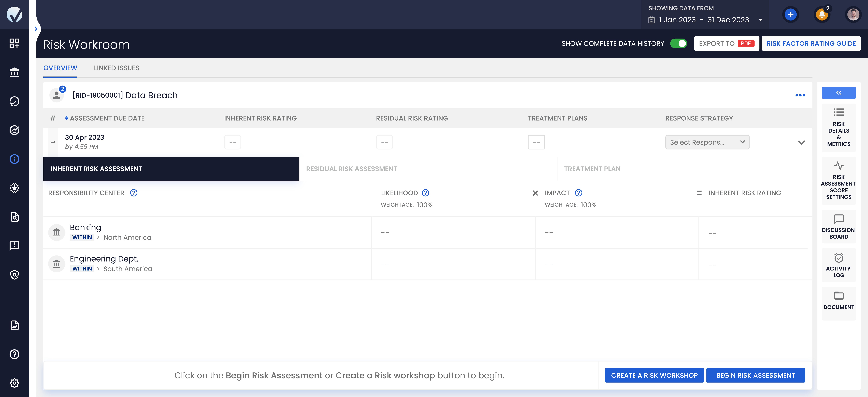Viewport: 868px width, 397px height.
Task: Click the Engineering Dept. institution icon
Action: pos(57,264)
